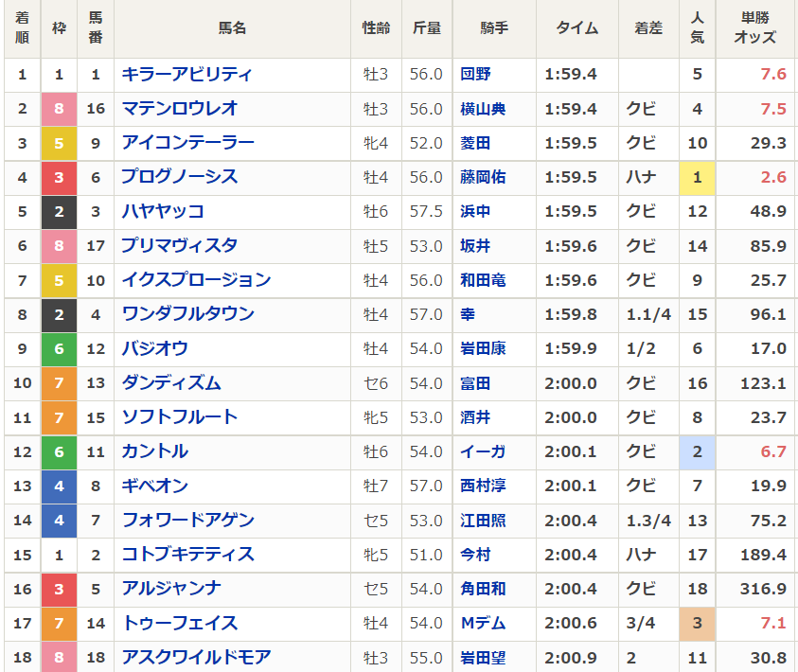Open プログノーシス horse link
The height and width of the screenshot is (672, 798).
click(180, 177)
